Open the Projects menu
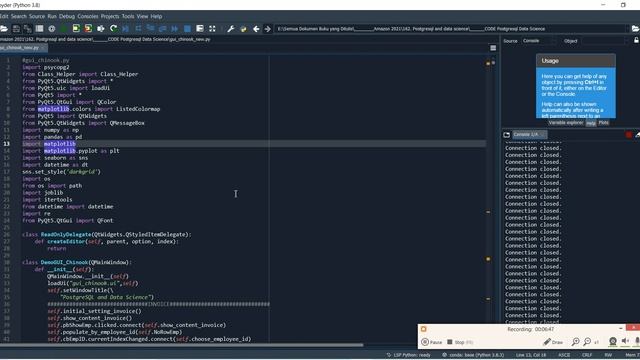The width and height of the screenshot is (640, 360). click(110, 16)
